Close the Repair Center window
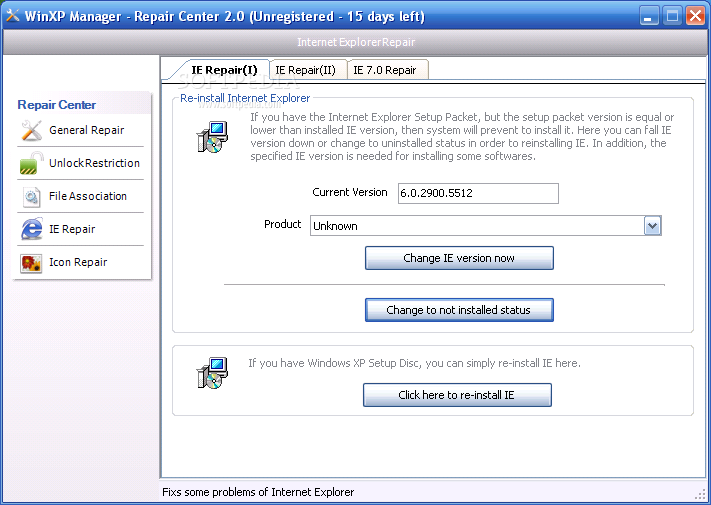The image size is (711, 505). pos(695,16)
